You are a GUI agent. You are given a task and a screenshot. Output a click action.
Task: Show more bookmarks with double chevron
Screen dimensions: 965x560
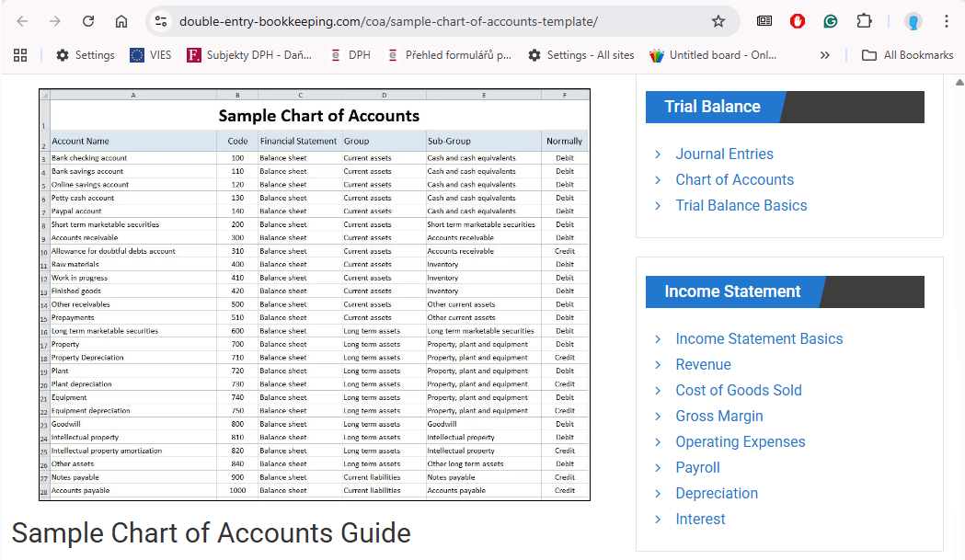pyautogui.click(x=824, y=55)
